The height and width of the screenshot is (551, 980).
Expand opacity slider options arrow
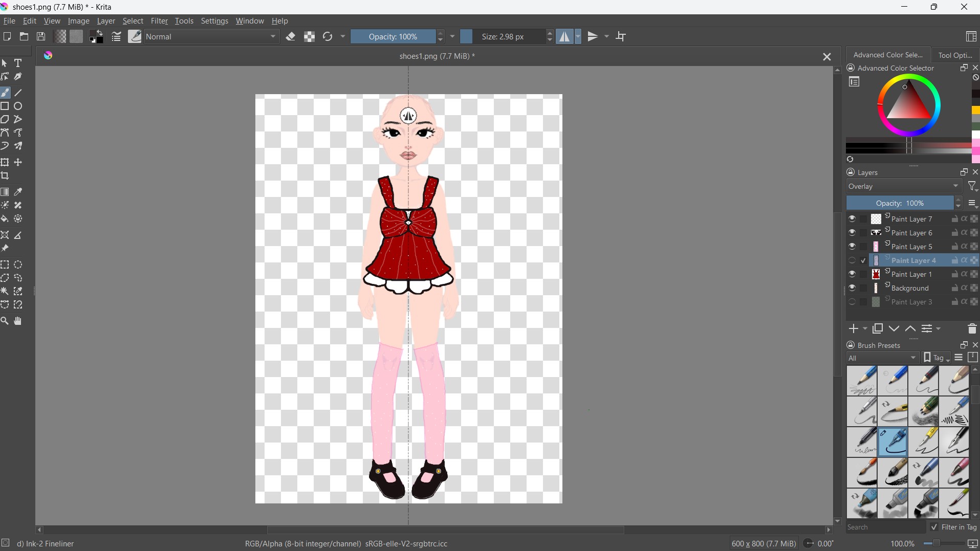click(452, 36)
